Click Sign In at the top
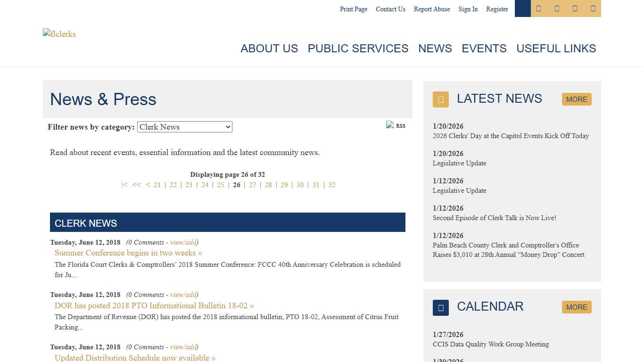Viewport: 644px width, 362px height. pyautogui.click(x=468, y=9)
